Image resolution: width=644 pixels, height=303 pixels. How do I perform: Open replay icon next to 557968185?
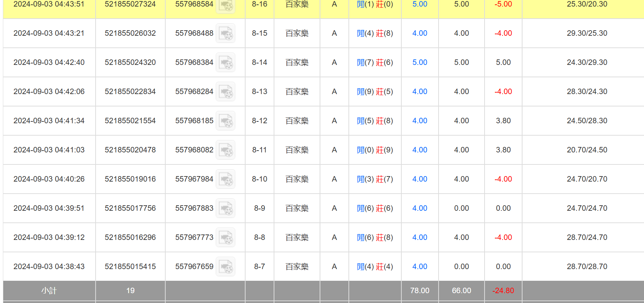[225, 121]
